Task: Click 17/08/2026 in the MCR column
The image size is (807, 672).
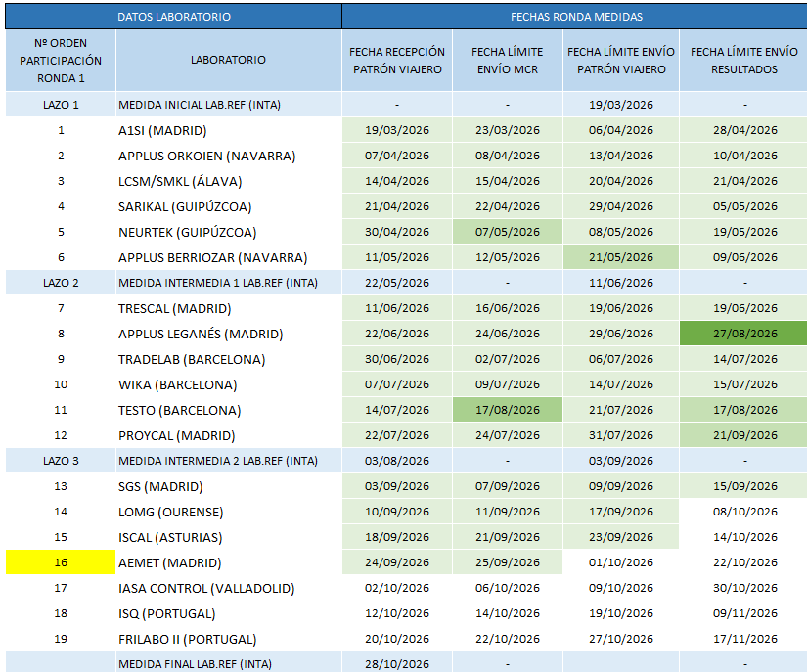Action: 508,410
